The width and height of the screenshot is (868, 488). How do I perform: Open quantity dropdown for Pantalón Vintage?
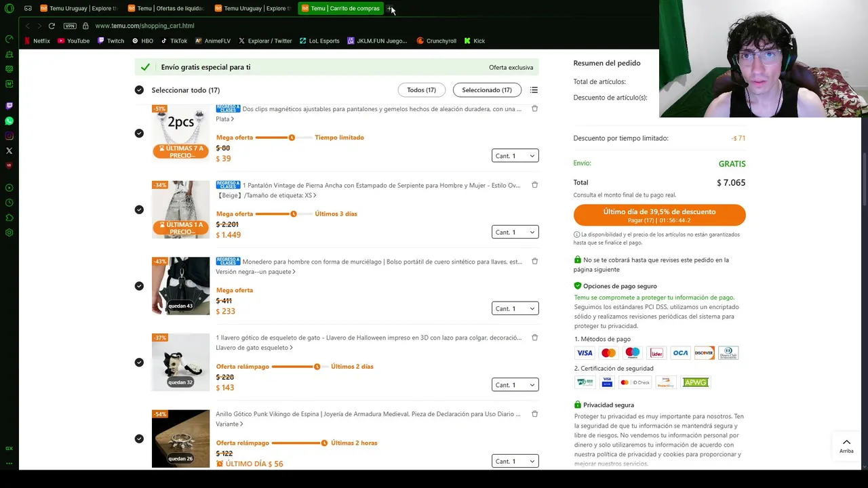coord(515,232)
